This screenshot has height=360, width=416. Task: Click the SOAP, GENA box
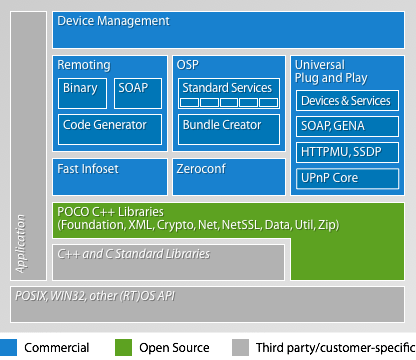(x=347, y=126)
